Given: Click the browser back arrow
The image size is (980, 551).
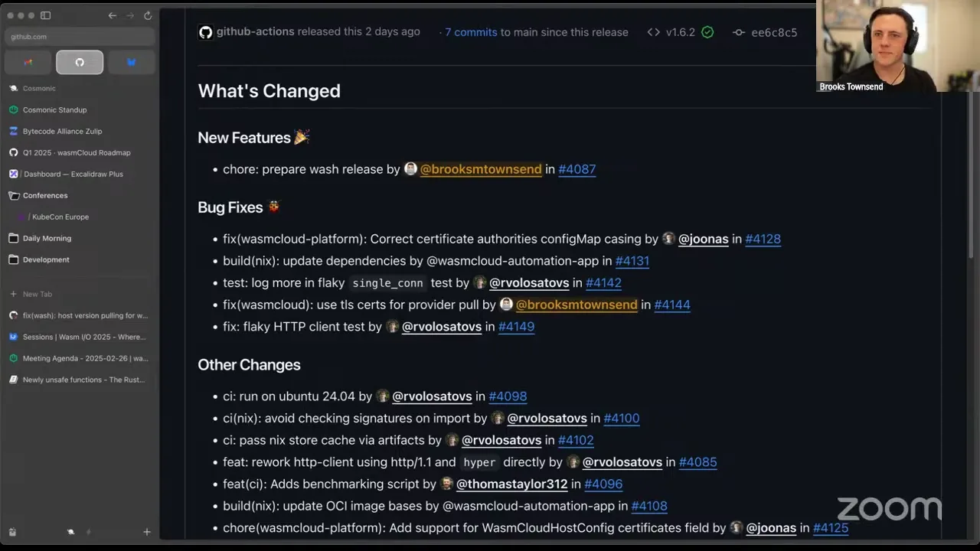Looking at the screenshot, I should tap(113, 15).
